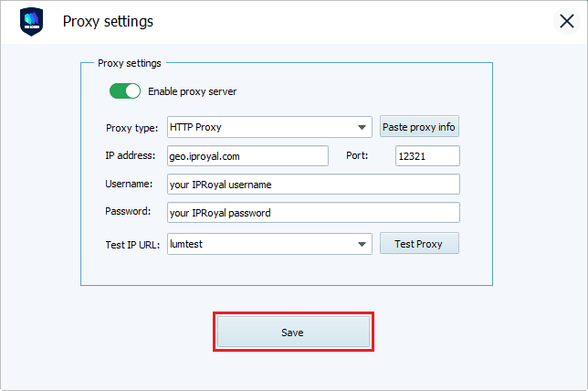Select the Username input field

[313, 185]
